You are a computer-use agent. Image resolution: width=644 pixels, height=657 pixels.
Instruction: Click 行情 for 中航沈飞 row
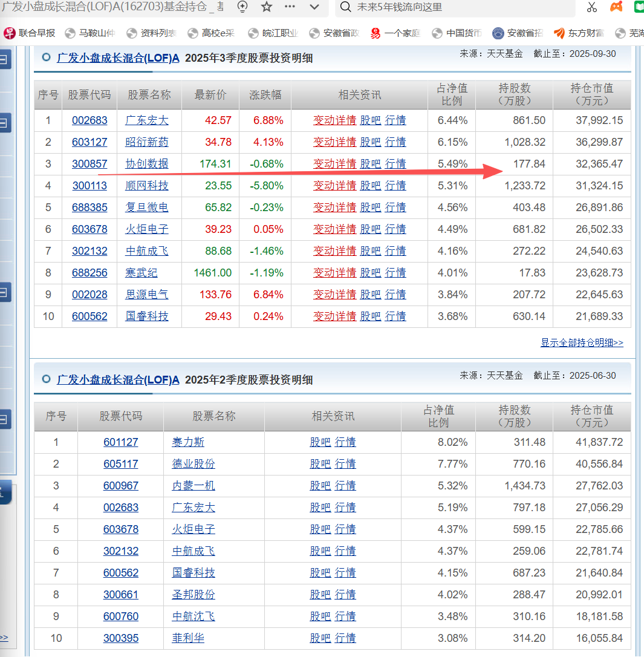pyautogui.click(x=345, y=616)
